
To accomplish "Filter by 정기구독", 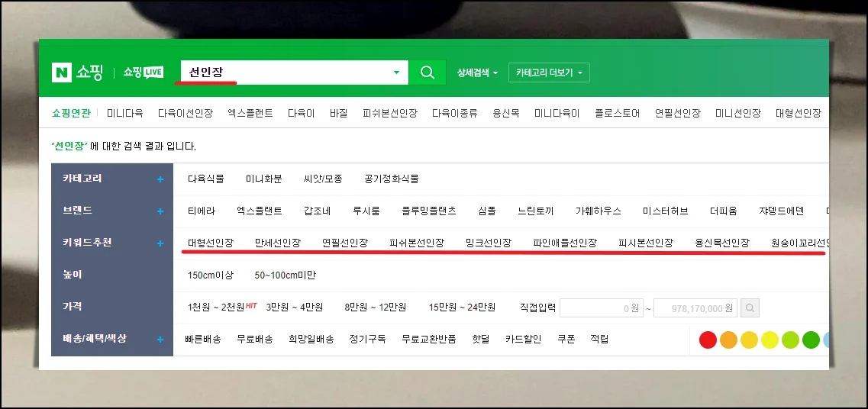I will (x=367, y=340).
